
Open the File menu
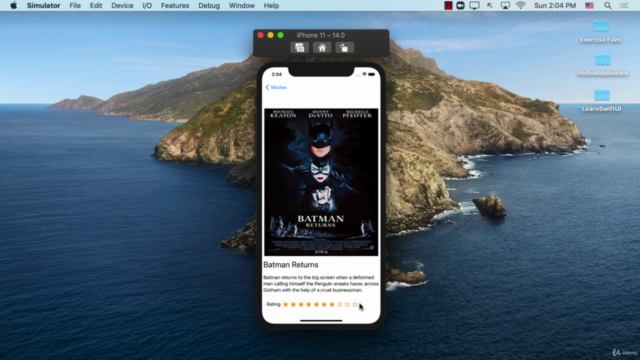point(75,6)
